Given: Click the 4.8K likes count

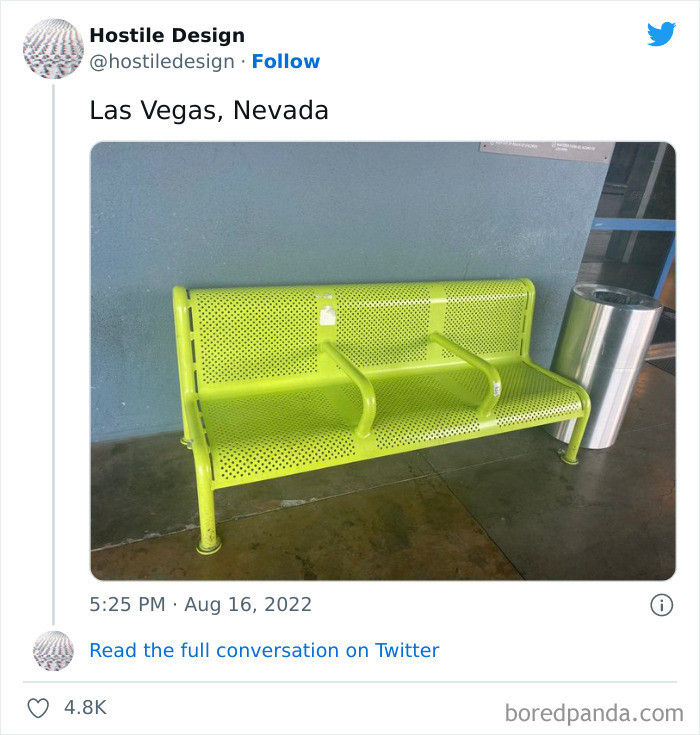Looking at the screenshot, I should coord(85,707).
